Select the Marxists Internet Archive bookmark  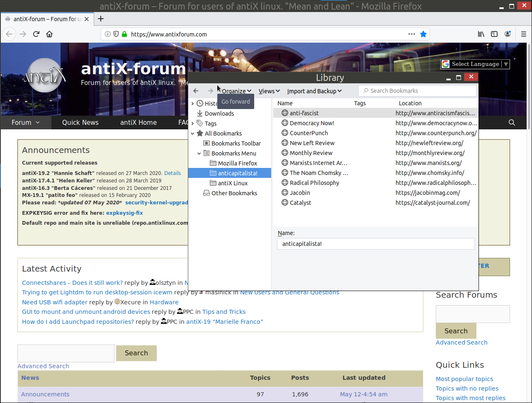click(375, 163)
